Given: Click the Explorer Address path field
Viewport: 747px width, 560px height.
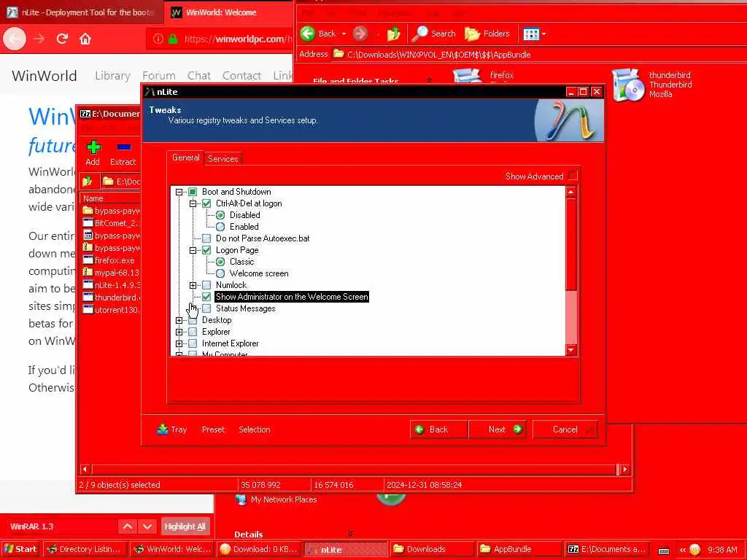Looking at the screenshot, I should 539,54.
